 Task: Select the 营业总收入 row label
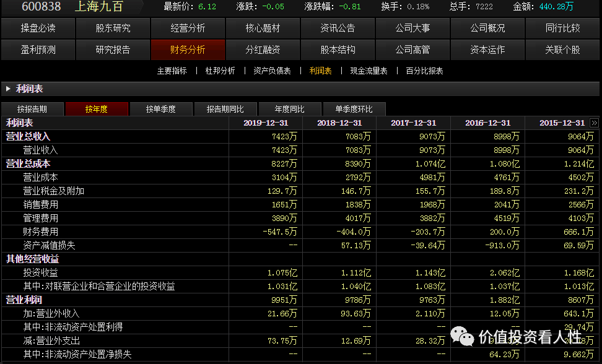[28, 137]
